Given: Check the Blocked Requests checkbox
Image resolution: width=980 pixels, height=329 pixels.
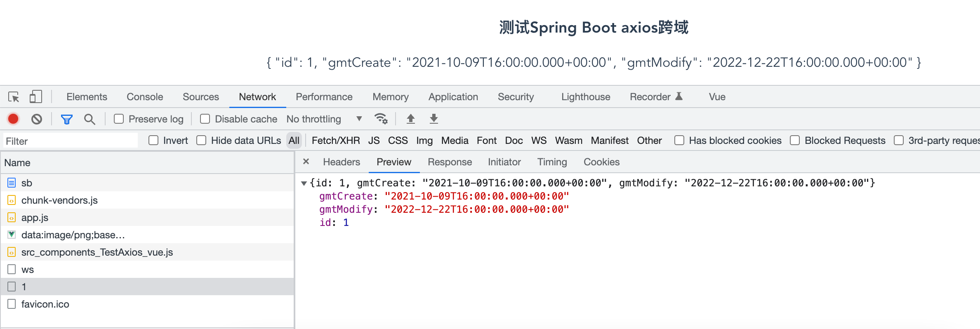Looking at the screenshot, I should pos(795,140).
